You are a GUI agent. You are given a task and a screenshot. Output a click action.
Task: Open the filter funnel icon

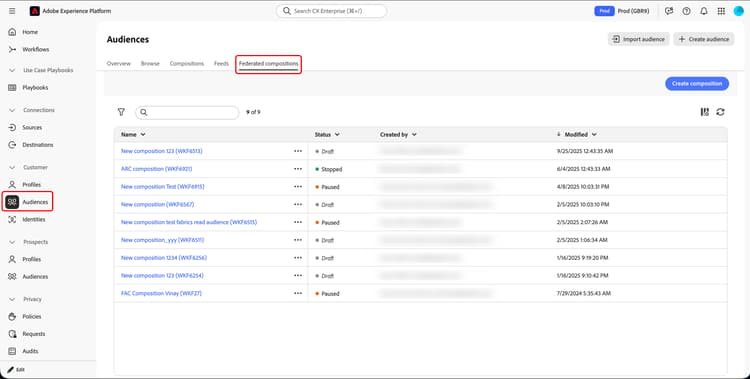[121, 112]
